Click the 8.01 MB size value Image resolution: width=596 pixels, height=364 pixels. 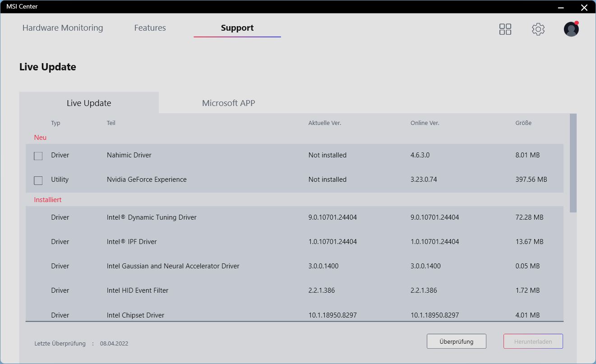tap(527, 155)
